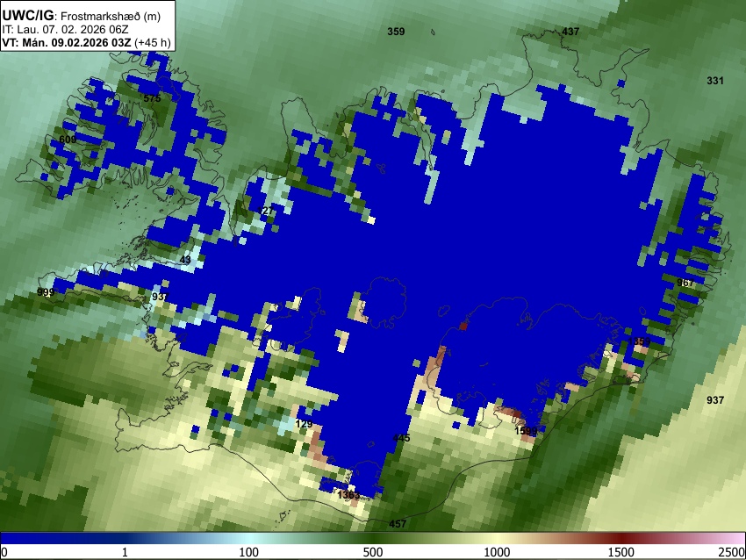Click the '0' tick on the color scale
Image resolution: width=746 pixels, height=560 pixels.
click(x=4, y=552)
